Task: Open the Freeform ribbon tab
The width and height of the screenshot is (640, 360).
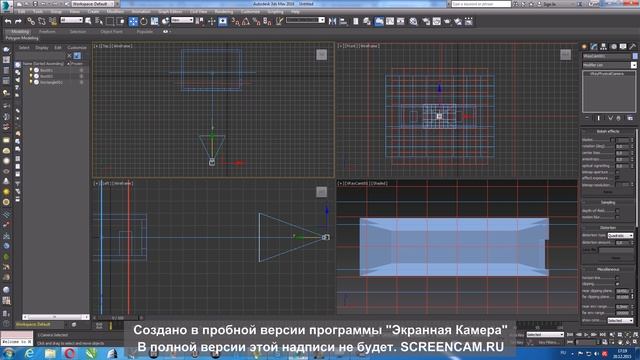Action: tap(47, 31)
